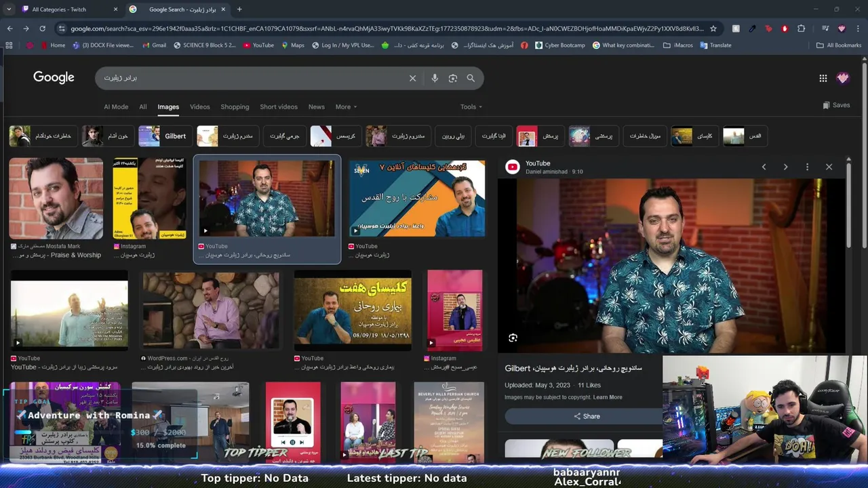Open the Mostafa Mark Praise & Worship thumbnail
The width and height of the screenshot is (868, 488).
click(x=56, y=199)
